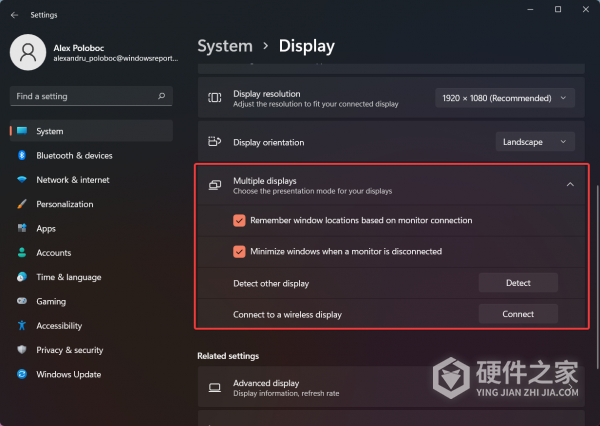This screenshot has height=426, width=600.
Task: Click the Accessibility figure icon
Action: [22, 325]
